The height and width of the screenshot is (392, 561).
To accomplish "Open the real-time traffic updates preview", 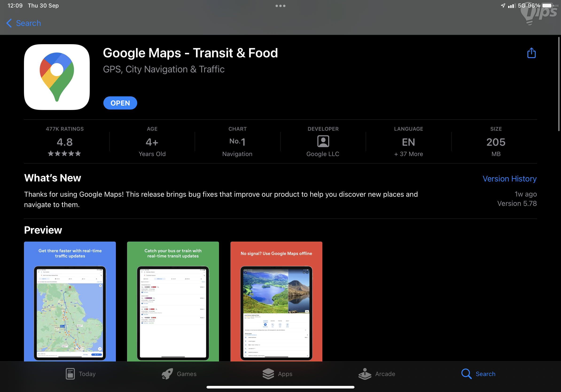I will pyautogui.click(x=70, y=301).
